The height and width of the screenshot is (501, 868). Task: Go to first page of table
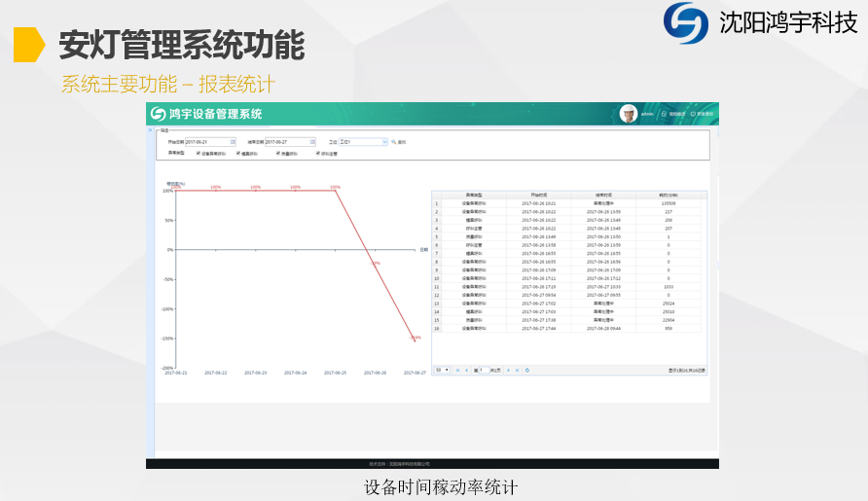click(x=457, y=370)
